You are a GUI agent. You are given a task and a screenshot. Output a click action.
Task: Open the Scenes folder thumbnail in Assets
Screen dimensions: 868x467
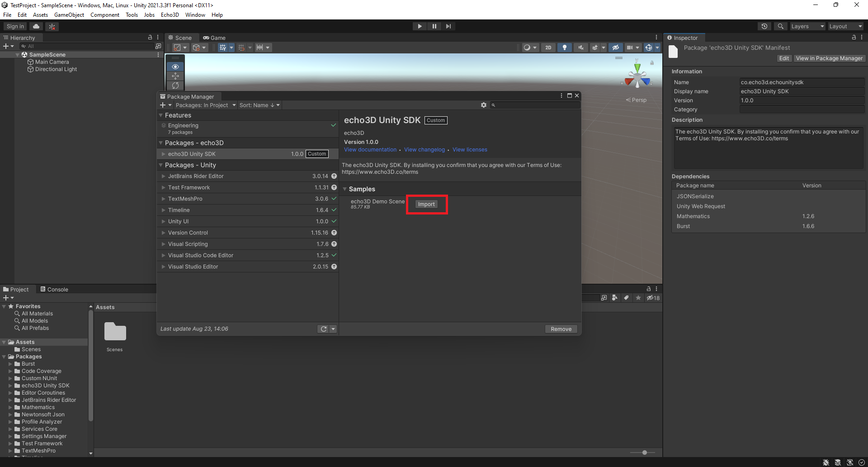click(x=115, y=332)
